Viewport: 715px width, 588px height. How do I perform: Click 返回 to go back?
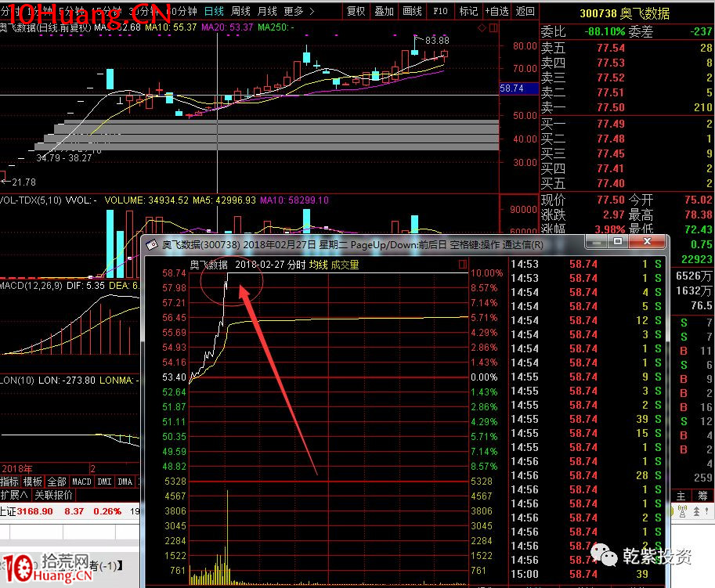click(525, 11)
